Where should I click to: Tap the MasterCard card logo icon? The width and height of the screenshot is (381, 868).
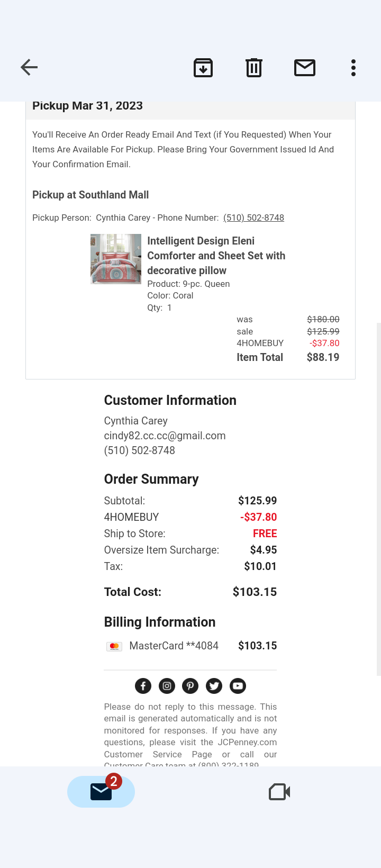pyautogui.click(x=114, y=646)
